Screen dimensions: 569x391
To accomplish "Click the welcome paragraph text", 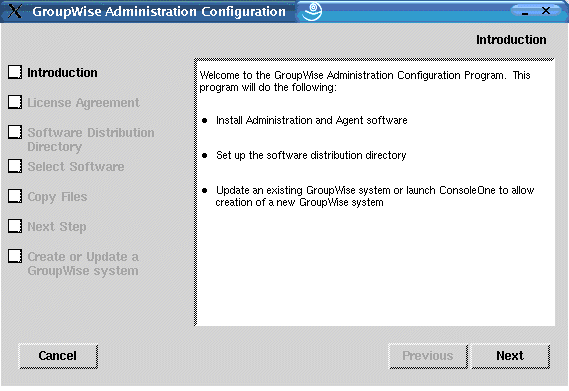I will 365,81.
